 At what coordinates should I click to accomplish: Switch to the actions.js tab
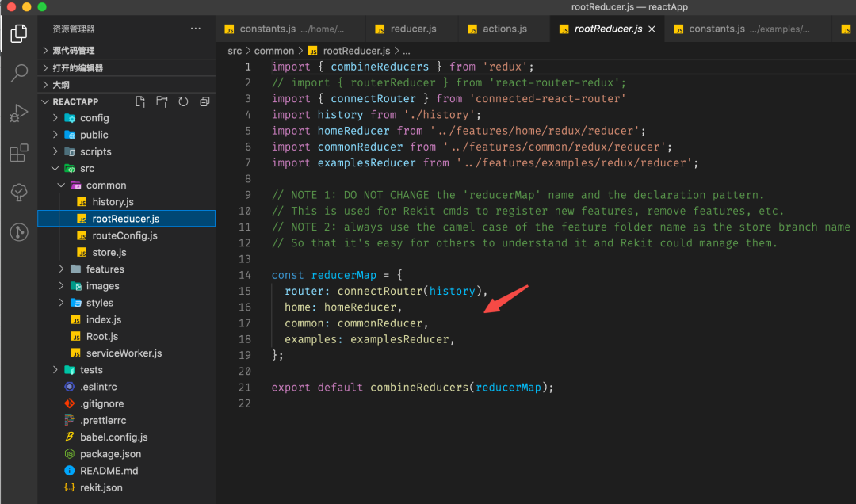[504, 29]
